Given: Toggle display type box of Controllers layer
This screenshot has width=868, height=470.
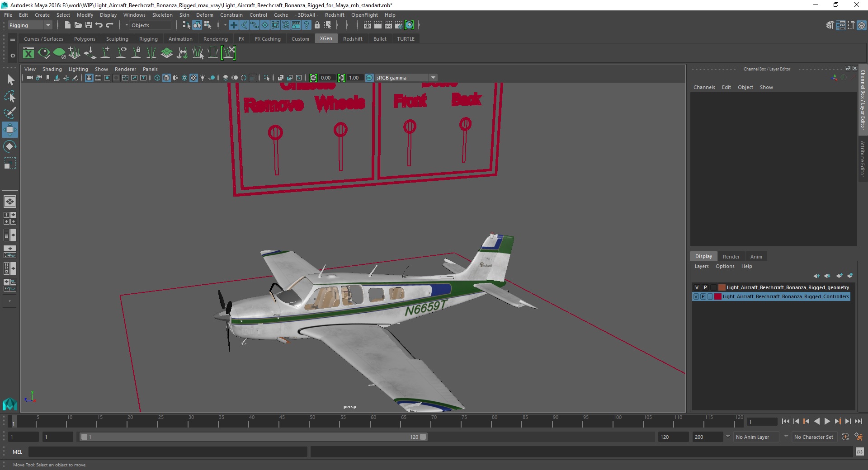Looking at the screenshot, I should pos(710,296).
